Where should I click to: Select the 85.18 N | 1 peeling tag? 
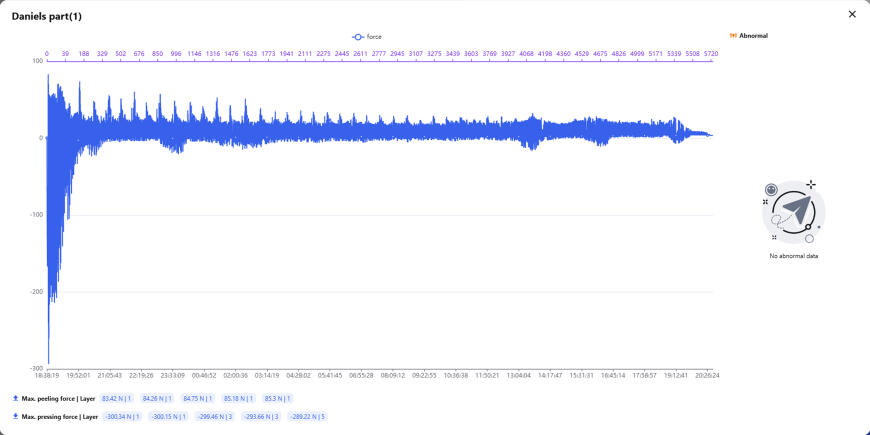click(x=239, y=398)
